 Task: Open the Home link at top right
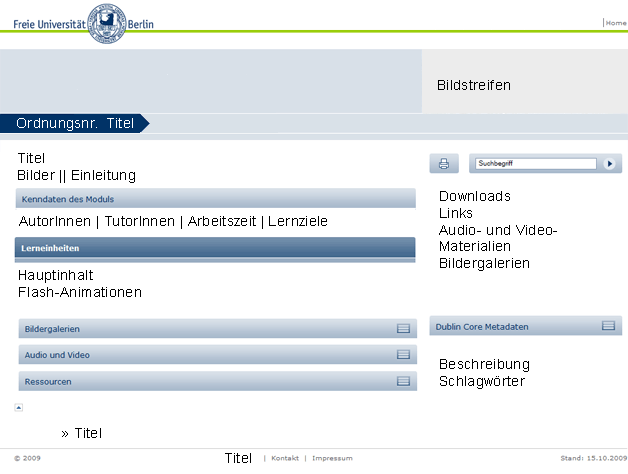pyautogui.click(x=616, y=23)
